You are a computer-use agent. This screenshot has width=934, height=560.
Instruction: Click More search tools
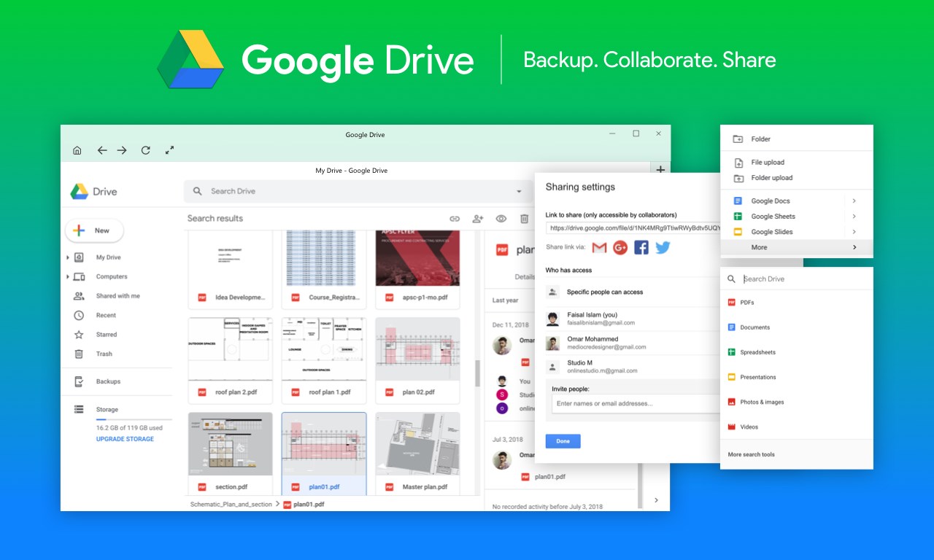point(752,454)
